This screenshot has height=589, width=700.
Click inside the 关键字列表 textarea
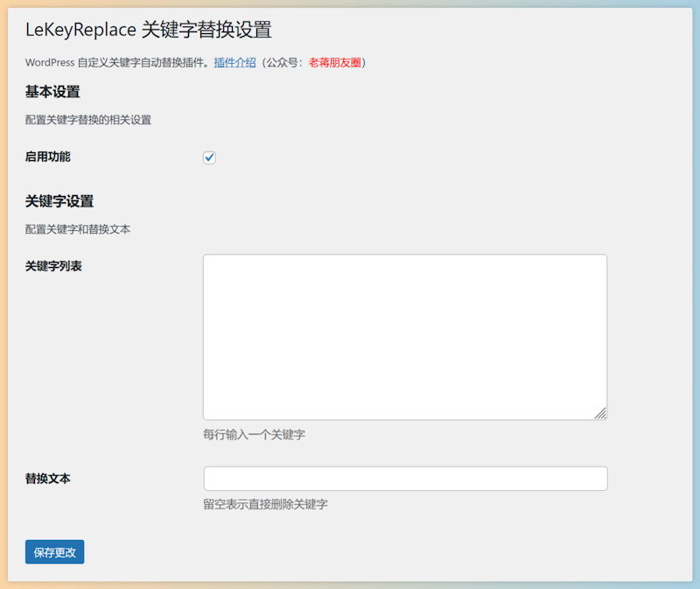405,337
